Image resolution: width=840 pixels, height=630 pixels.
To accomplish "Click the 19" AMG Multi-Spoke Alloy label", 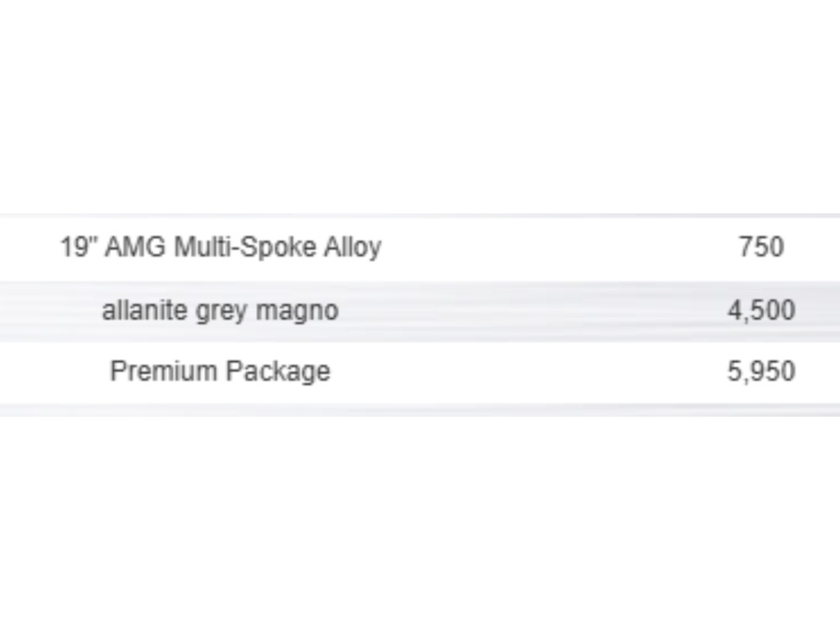I will [220, 247].
